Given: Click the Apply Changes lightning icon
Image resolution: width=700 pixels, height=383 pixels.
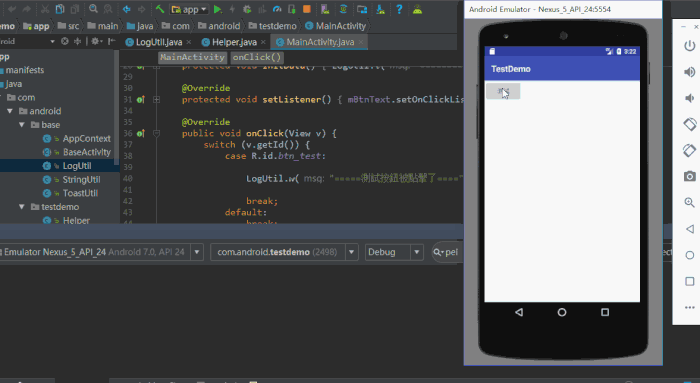Looking at the screenshot, I should click(x=232, y=9).
